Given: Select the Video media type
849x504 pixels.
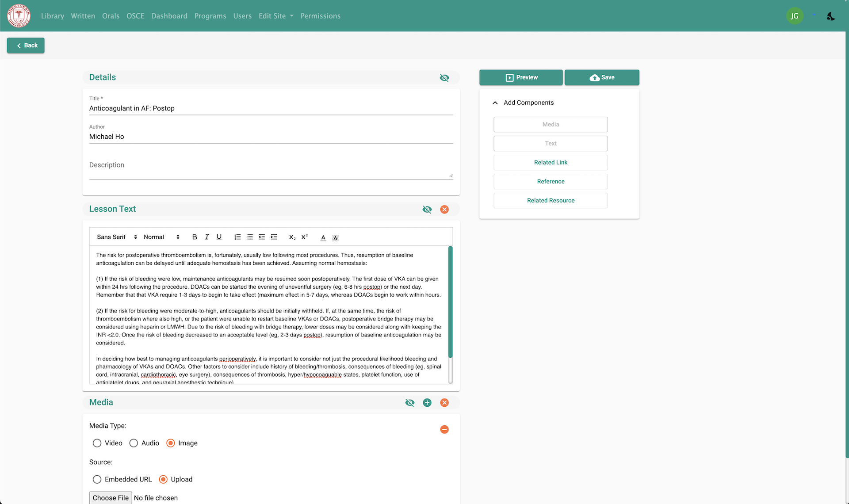Looking at the screenshot, I should 97,443.
